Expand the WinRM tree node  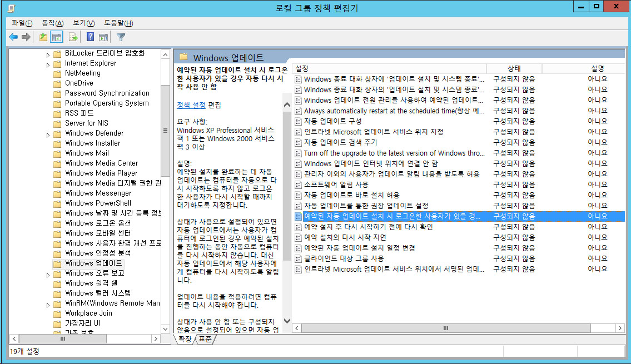tap(48, 305)
